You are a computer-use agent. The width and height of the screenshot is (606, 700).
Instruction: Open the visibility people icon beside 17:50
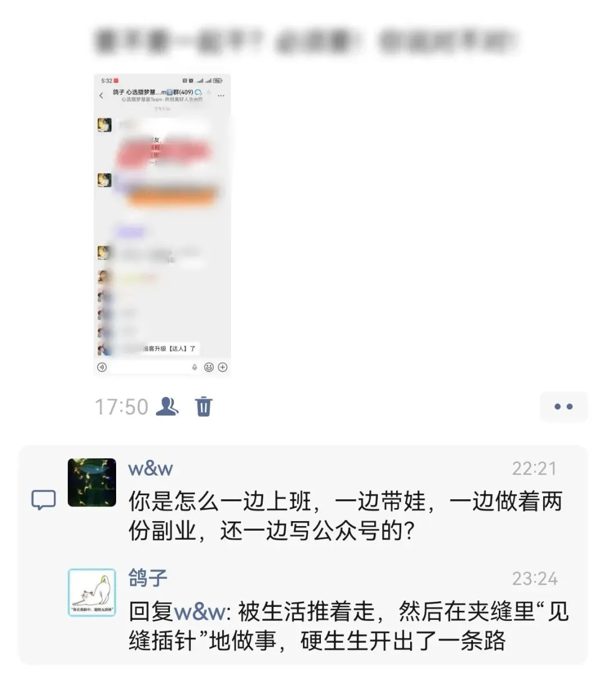tap(167, 406)
